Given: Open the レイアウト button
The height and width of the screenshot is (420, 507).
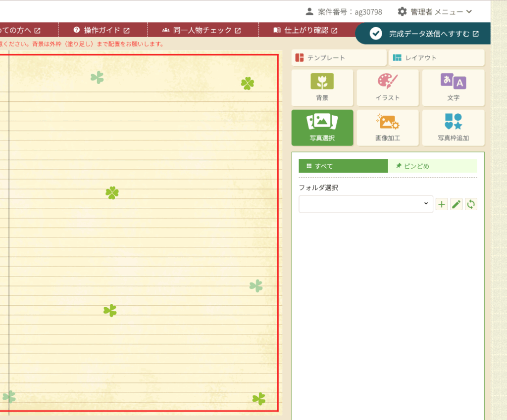Looking at the screenshot, I should (x=436, y=58).
